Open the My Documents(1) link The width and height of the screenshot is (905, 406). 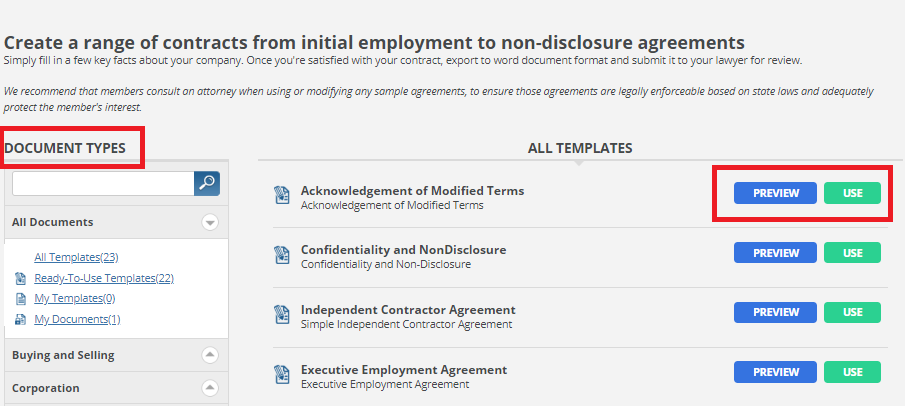pos(77,319)
